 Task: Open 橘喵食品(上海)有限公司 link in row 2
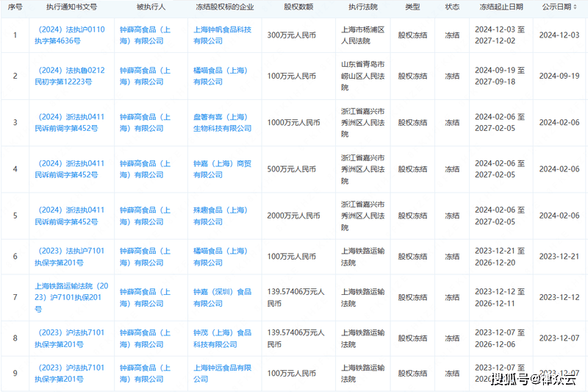(x=220, y=76)
